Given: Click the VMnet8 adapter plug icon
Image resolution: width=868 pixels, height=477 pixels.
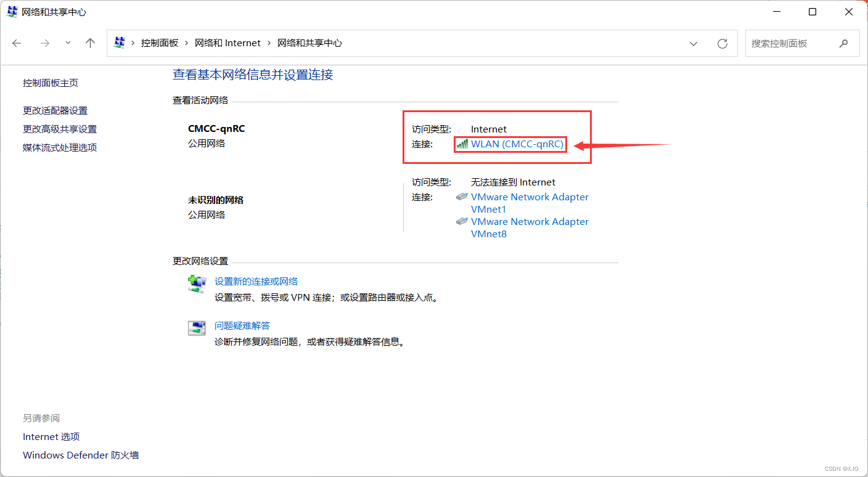Looking at the screenshot, I should pyautogui.click(x=462, y=221).
